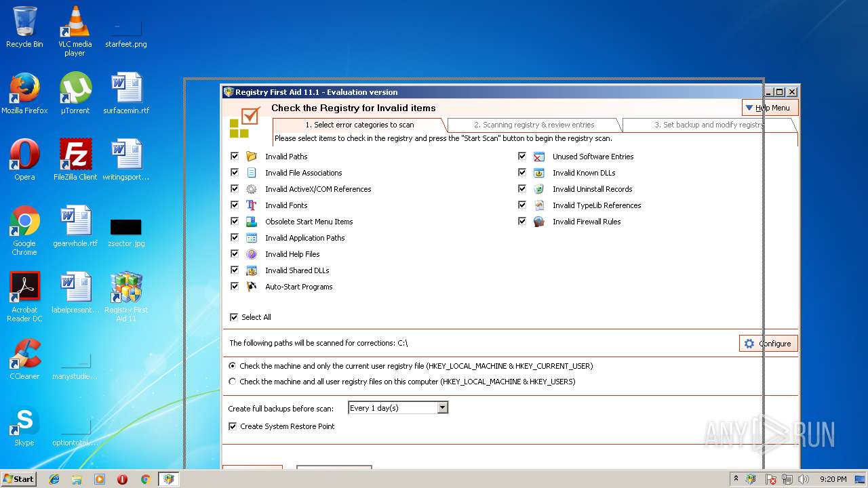Click the taskbar clock showing 9:20 PM
The height and width of the screenshot is (488, 868).
coord(833,479)
